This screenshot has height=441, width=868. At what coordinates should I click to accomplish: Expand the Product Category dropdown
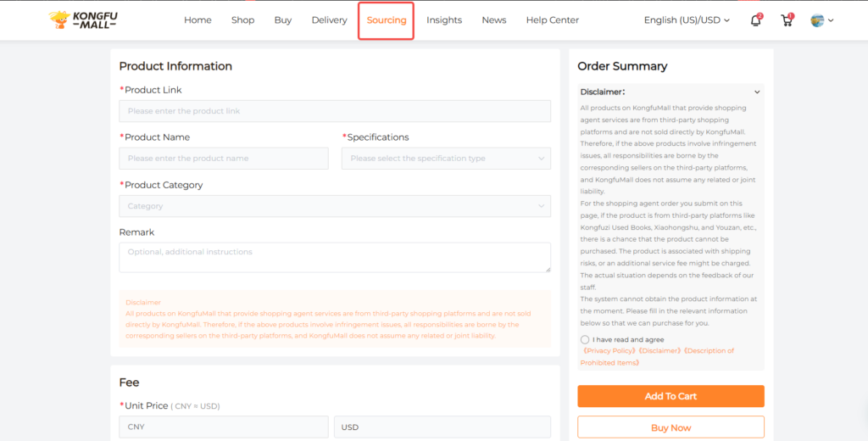(334, 206)
